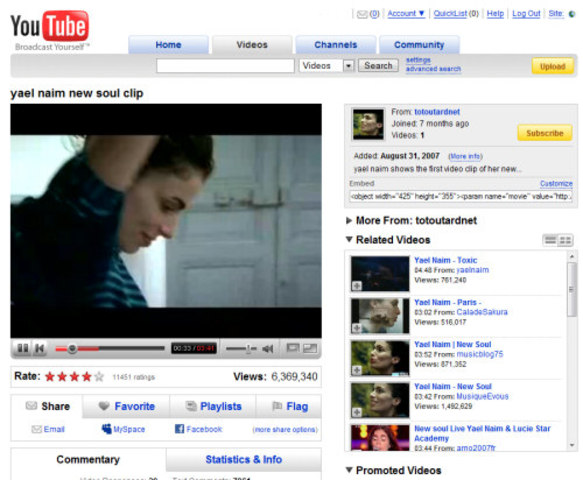
Task: Click the Site globe icon
Action: point(572,14)
